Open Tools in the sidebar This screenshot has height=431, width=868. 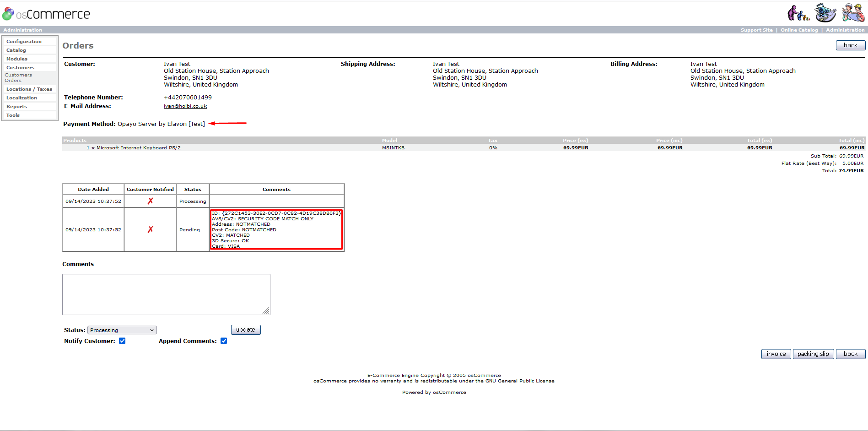coord(13,115)
